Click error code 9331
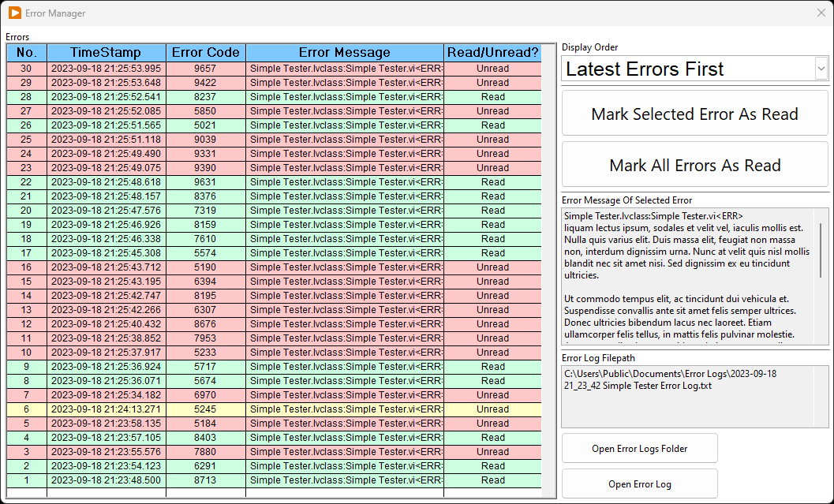 click(205, 154)
